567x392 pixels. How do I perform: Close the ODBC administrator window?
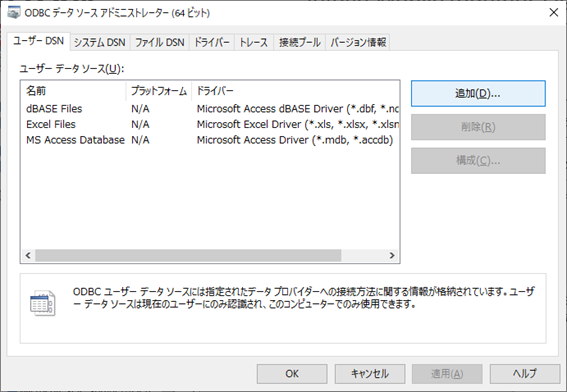tap(554, 13)
